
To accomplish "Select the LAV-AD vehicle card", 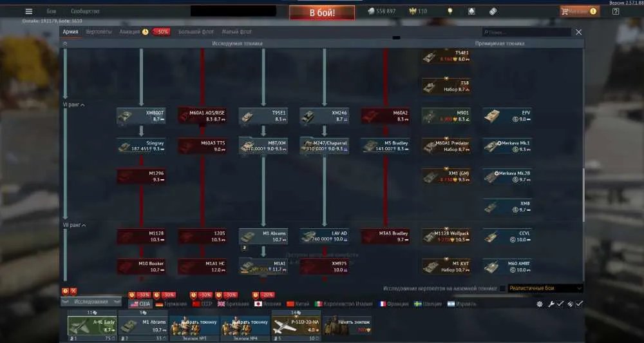I will (325, 236).
